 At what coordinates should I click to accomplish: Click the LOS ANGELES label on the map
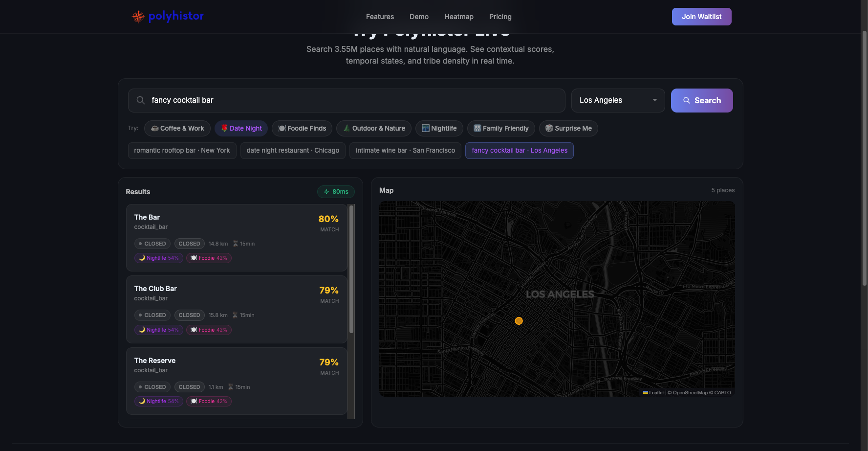tap(560, 294)
